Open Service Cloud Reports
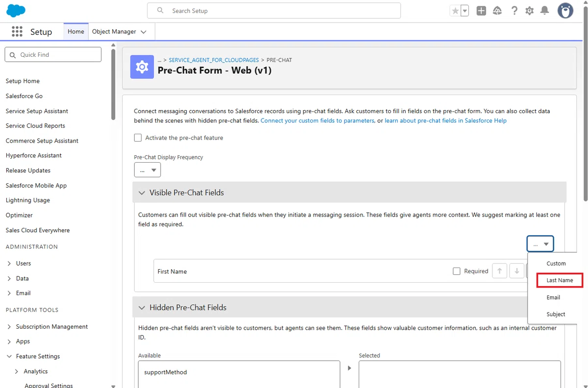This screenshot has height=388, width=588. (35, 126)
